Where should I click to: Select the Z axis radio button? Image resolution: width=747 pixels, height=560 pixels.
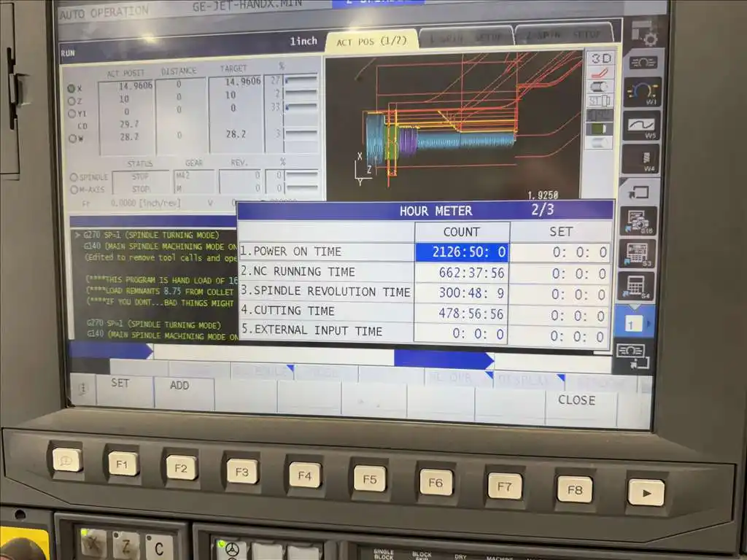72,101
